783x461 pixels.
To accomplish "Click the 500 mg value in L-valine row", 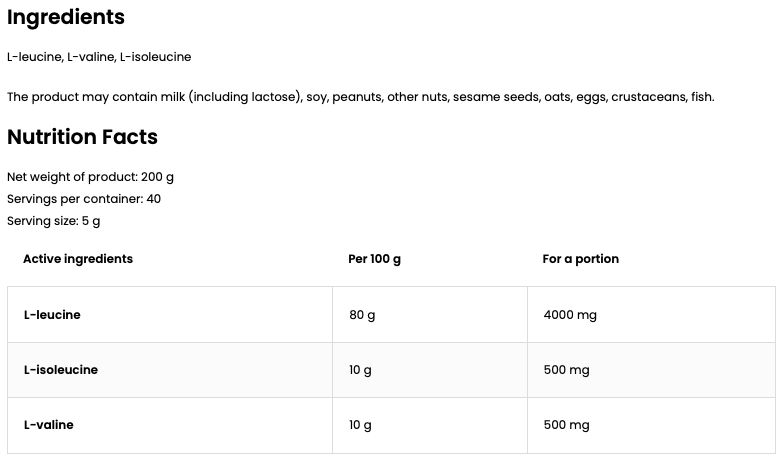I will pos(566,425).
